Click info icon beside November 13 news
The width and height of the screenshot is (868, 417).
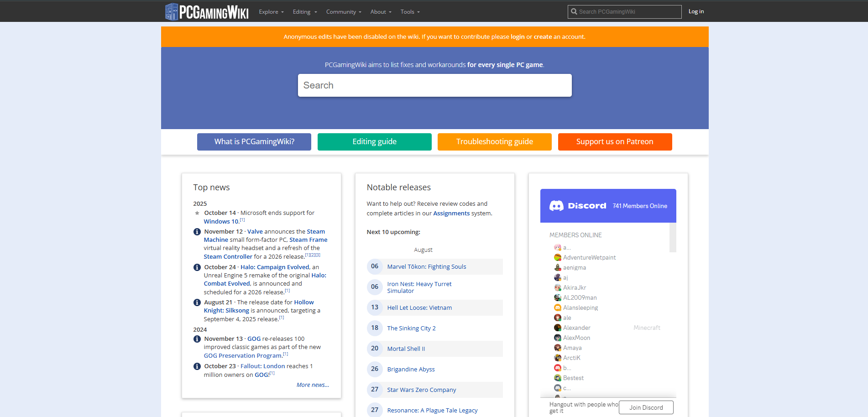[x=197, y=339]
